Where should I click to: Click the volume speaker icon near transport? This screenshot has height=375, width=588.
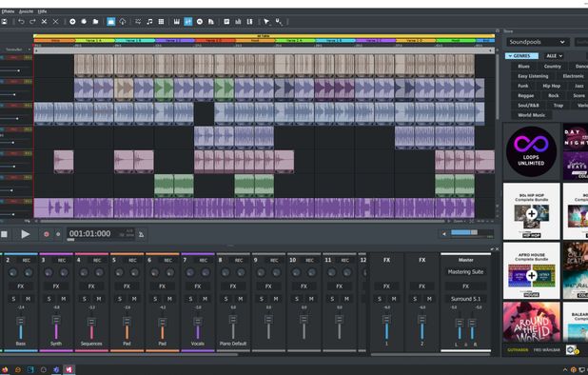click(x=444, y=233)
